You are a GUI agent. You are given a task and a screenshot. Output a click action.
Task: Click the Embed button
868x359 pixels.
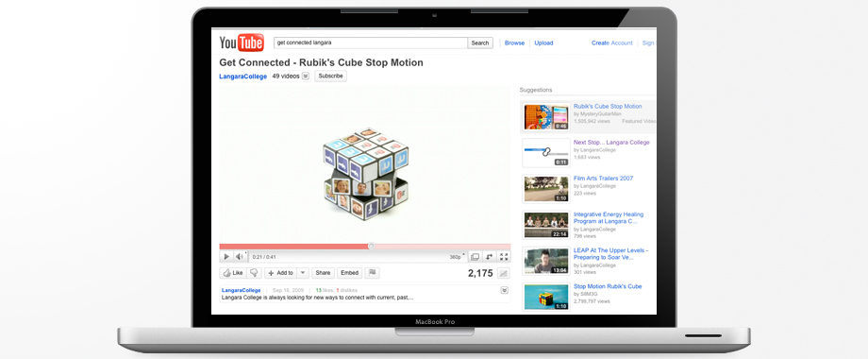[x=350, y=273]
